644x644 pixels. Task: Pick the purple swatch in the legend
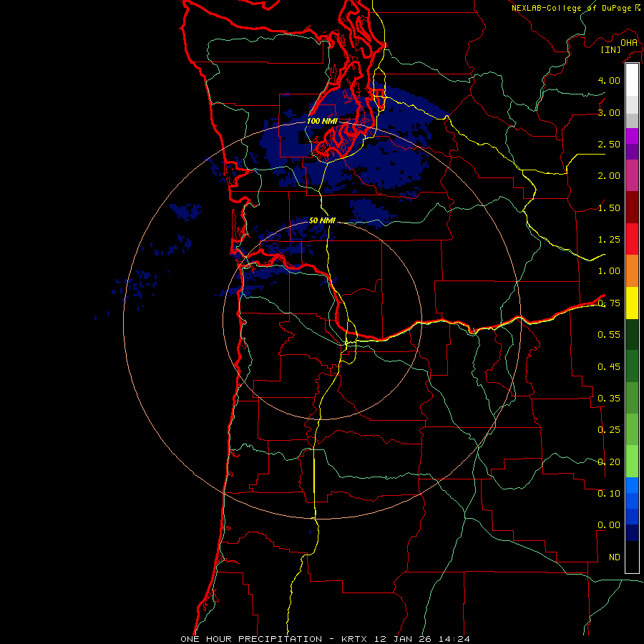pyautogui.click(x=632, y=152)
